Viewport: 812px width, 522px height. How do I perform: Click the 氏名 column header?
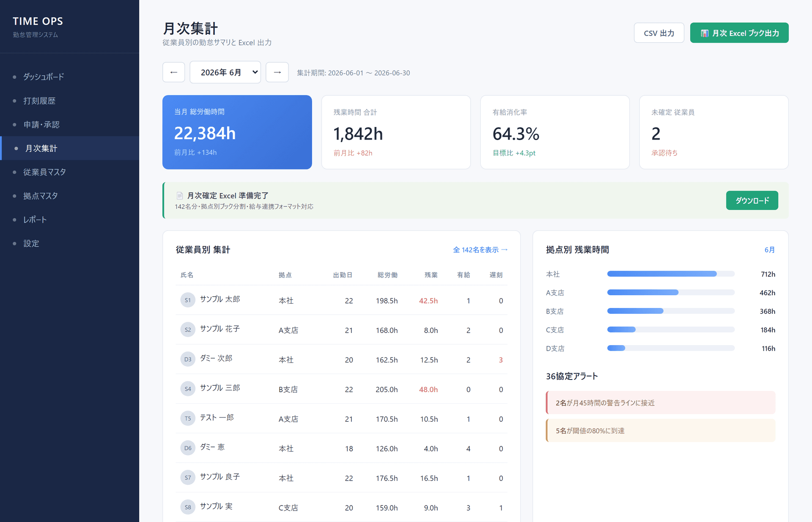[x=187, y=275]
